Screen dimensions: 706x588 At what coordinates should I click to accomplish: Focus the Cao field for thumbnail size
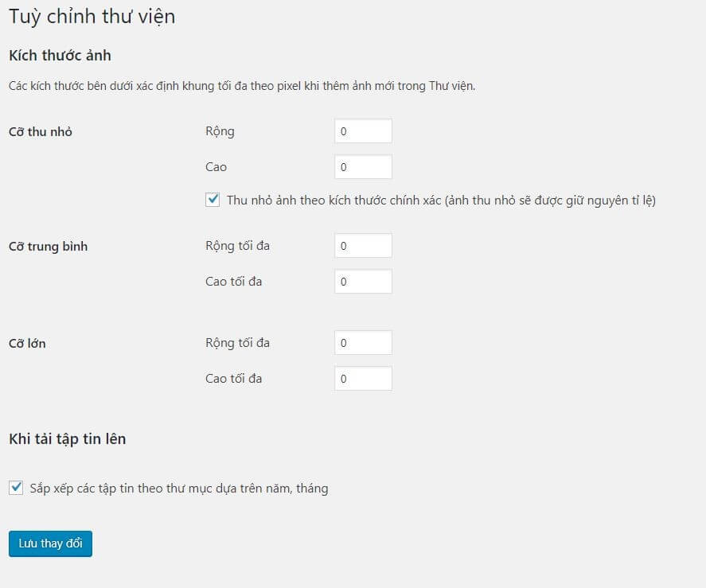click(x=363, y=167)
